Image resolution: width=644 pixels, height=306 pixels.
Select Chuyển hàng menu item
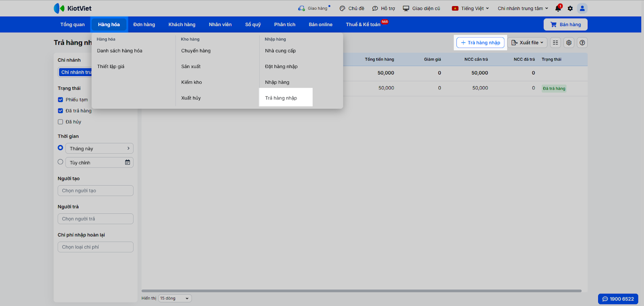tap(196, 51)
